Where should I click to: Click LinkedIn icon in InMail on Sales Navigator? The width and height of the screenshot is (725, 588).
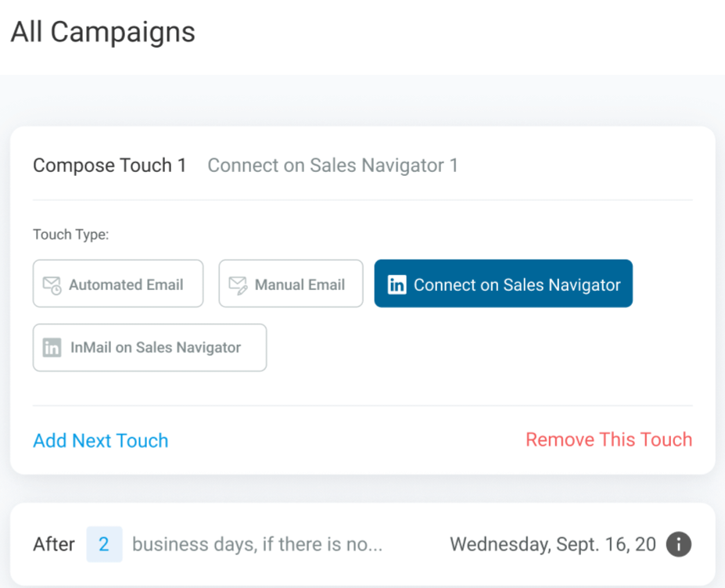click(52, 348)
